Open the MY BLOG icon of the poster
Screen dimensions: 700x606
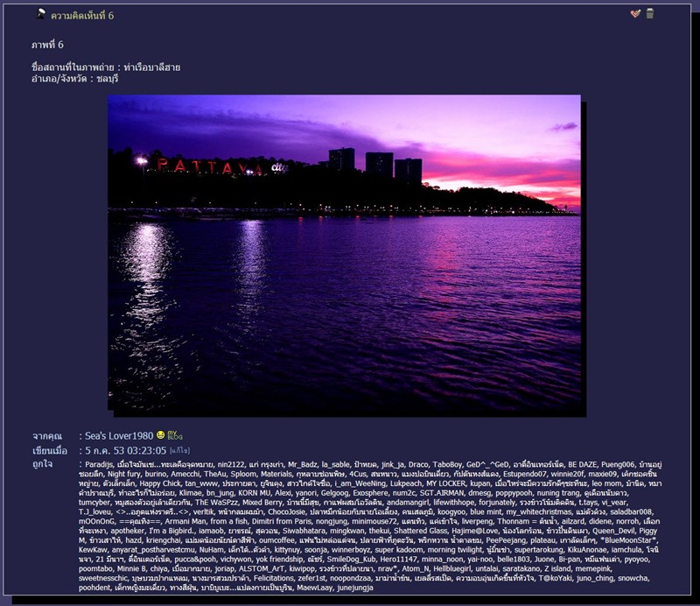[x=175, y=435]
